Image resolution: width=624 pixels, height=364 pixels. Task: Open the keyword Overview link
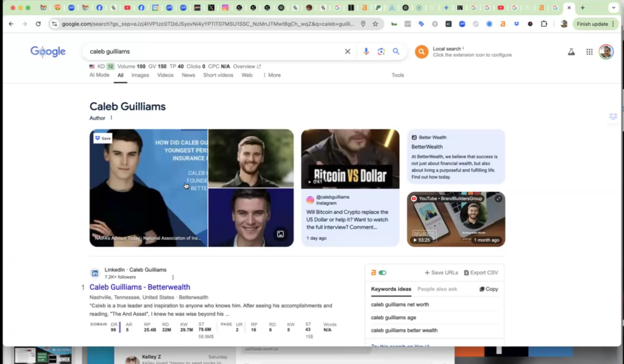coord(247,66)
